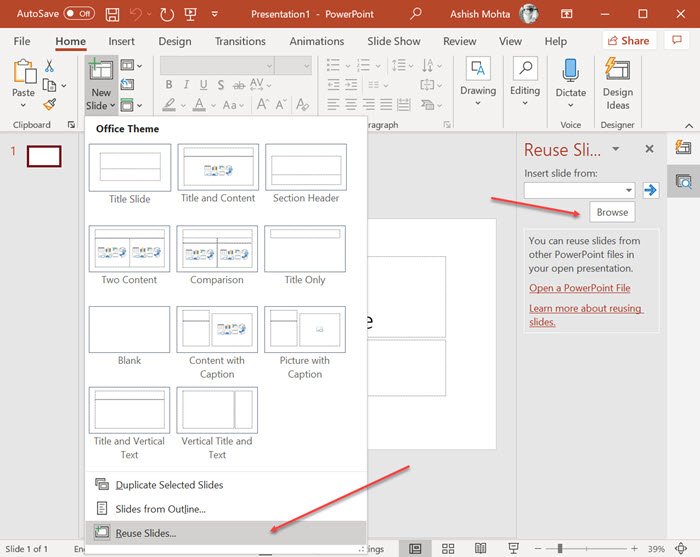The height and width of the screenshot is (557, 700).
Task: Expand the Drawing dropdown
Action: [x=478, y=83]
